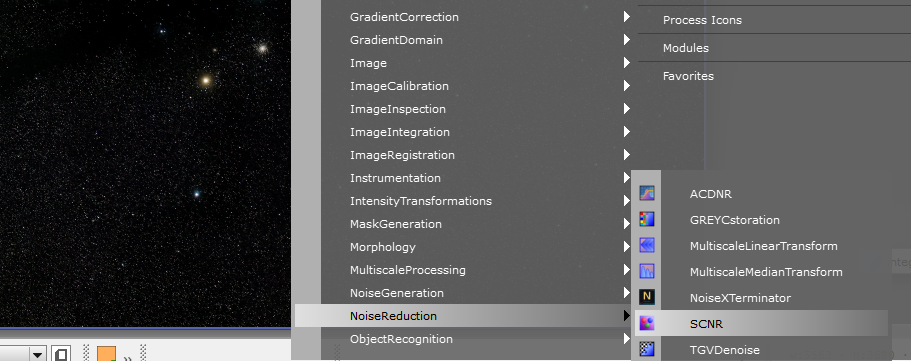Open the bottom-left combo box dropdown arrow
Image resolution: width=911 pixels, height=361 pixels.
point(38,355)
